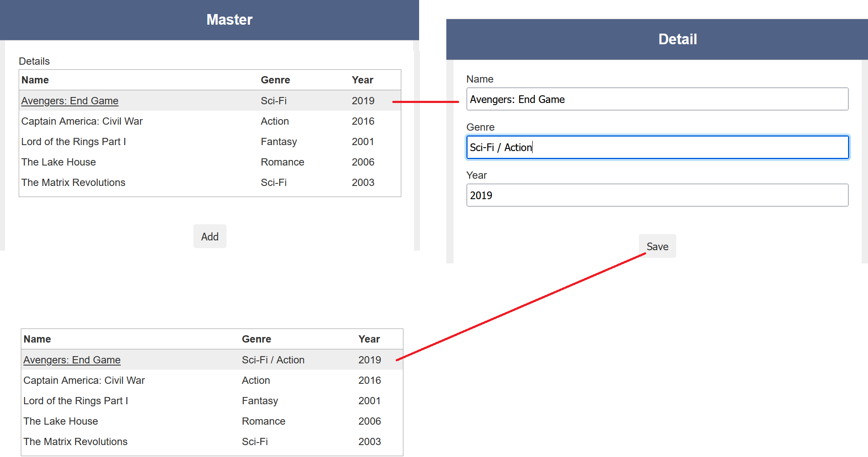Click the Save button in Detail panel
868x457 pixels.
point(657,246)
